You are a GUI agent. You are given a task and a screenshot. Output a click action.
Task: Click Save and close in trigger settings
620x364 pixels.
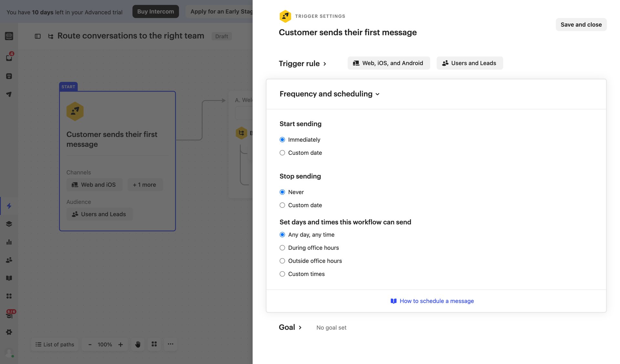click(581, 25)
